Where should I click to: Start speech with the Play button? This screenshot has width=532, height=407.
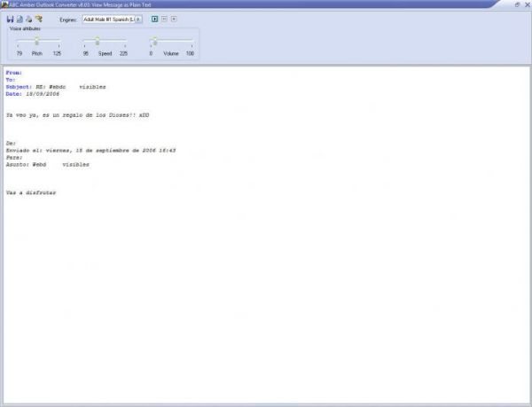pyautogui.click(x=154, y=19)
